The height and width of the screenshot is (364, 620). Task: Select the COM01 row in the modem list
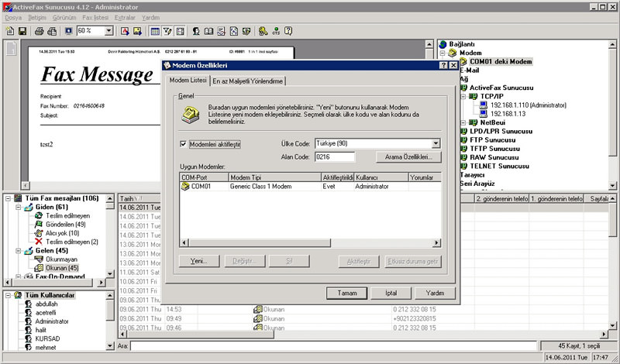[x=311, y=187]
